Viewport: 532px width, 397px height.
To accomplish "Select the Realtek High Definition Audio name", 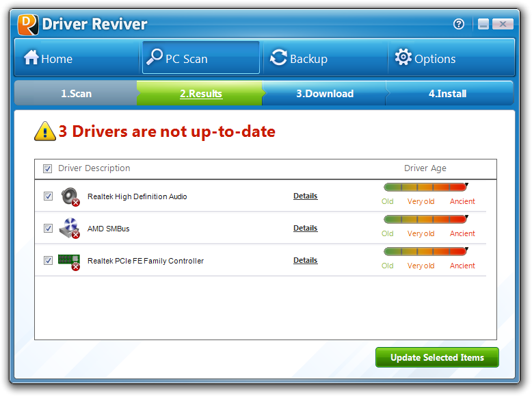I will [137, 196].
